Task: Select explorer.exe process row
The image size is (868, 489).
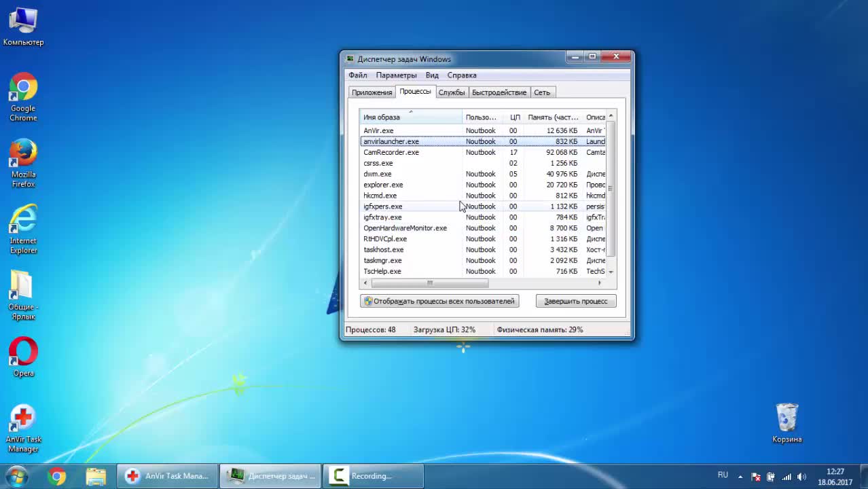Action: (x=483, y=185)
